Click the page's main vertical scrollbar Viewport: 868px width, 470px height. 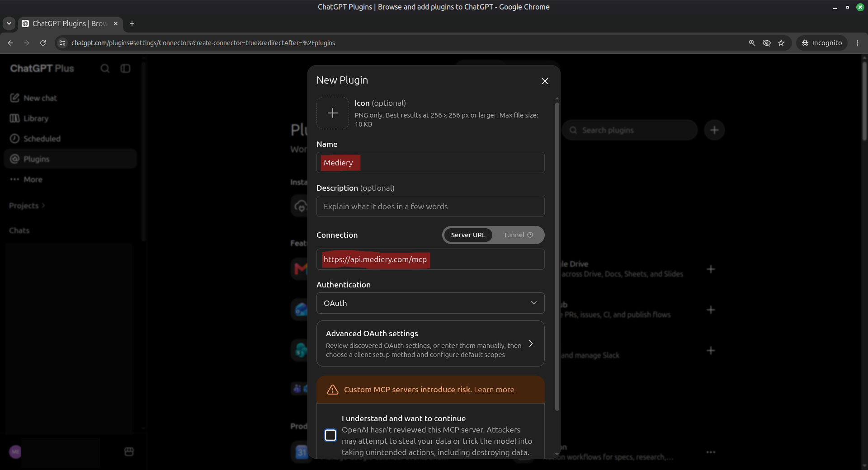(864, 102)
